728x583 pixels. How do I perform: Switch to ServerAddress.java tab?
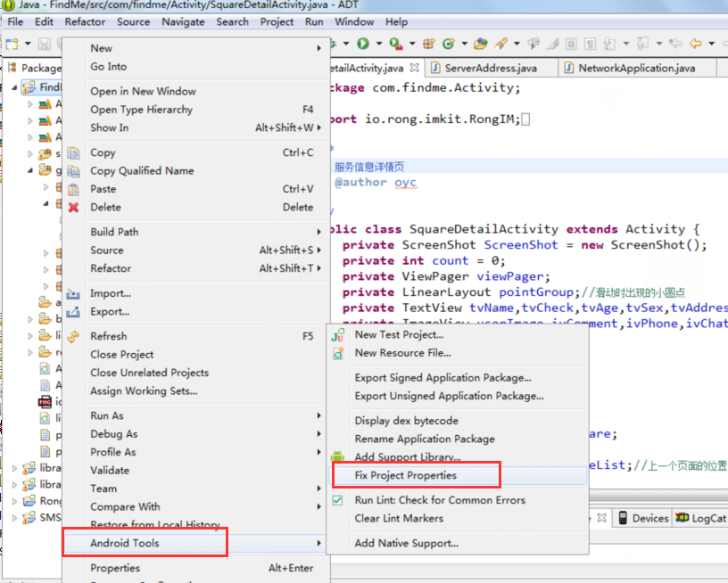[491, 68]
